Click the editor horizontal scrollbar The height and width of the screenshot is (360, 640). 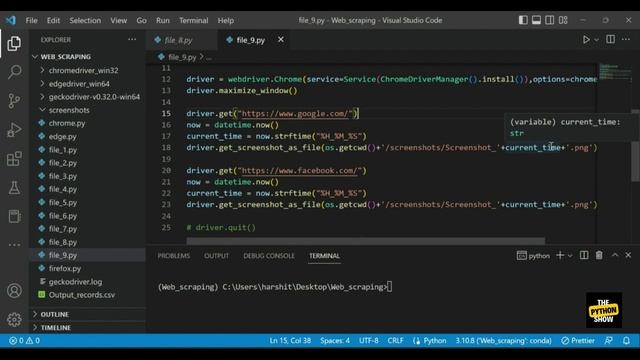[365, 241]
